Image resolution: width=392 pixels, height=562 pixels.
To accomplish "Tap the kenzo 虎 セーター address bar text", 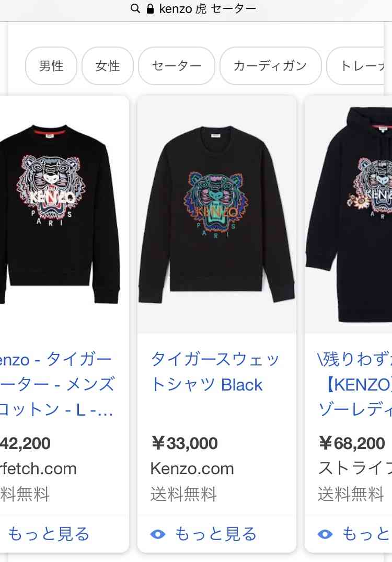I will 208,8.
